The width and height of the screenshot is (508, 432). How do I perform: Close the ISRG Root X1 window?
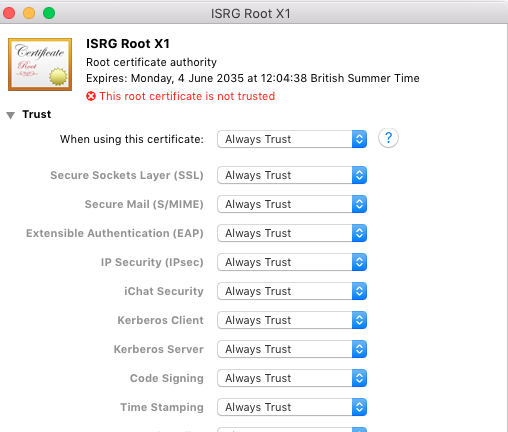pyautogui.click(x=9, y=13)
